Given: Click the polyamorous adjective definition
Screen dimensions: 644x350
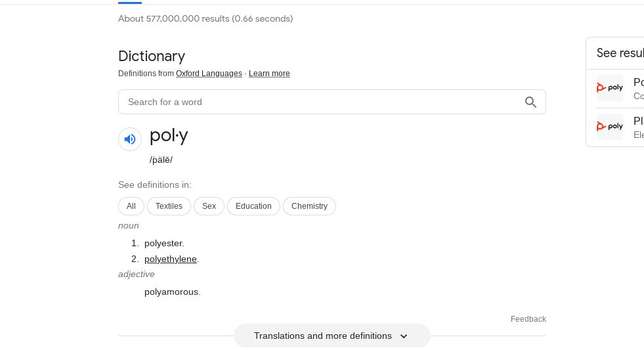Looking at the screenshot, I should coord(172,292).
